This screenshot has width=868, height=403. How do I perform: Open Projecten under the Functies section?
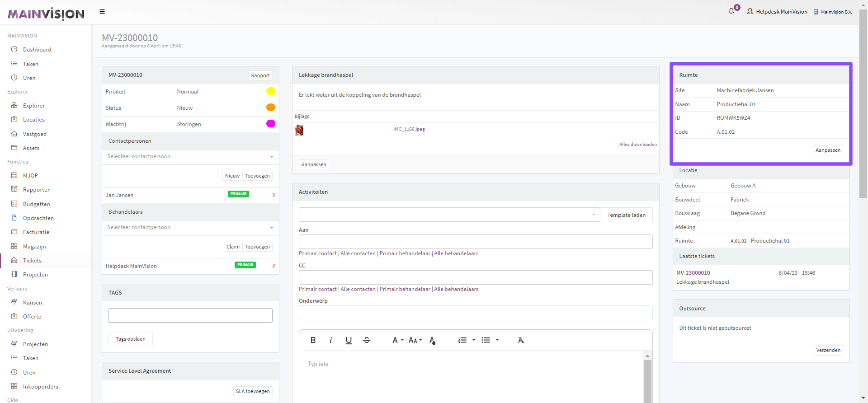(35, 275)
